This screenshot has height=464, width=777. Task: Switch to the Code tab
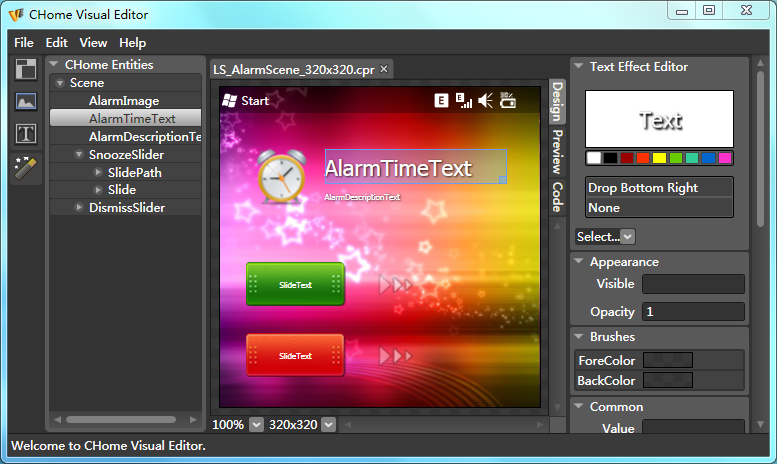(557, 197)
